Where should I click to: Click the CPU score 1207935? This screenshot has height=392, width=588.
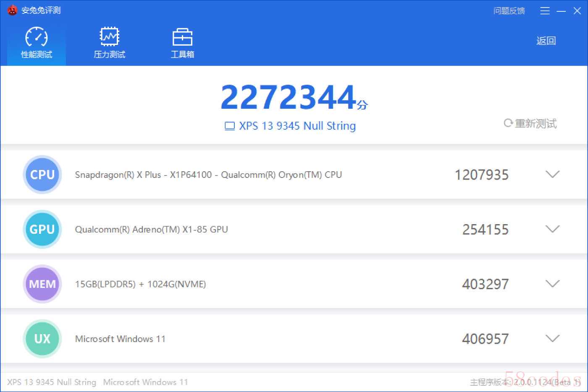coord(482,175)
